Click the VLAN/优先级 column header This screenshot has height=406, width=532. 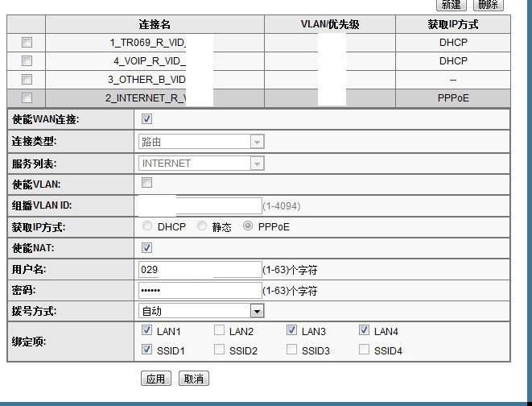click(x=330, y=24)
